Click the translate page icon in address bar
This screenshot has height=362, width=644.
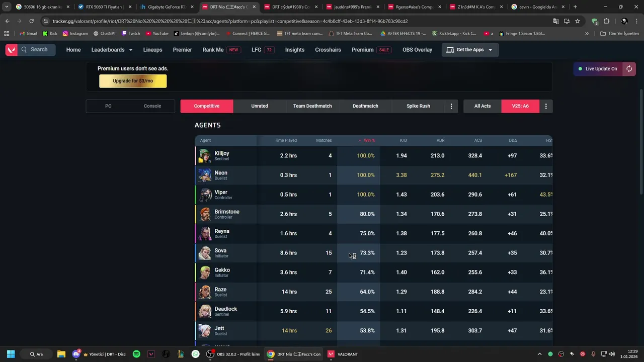click(556, 21)
